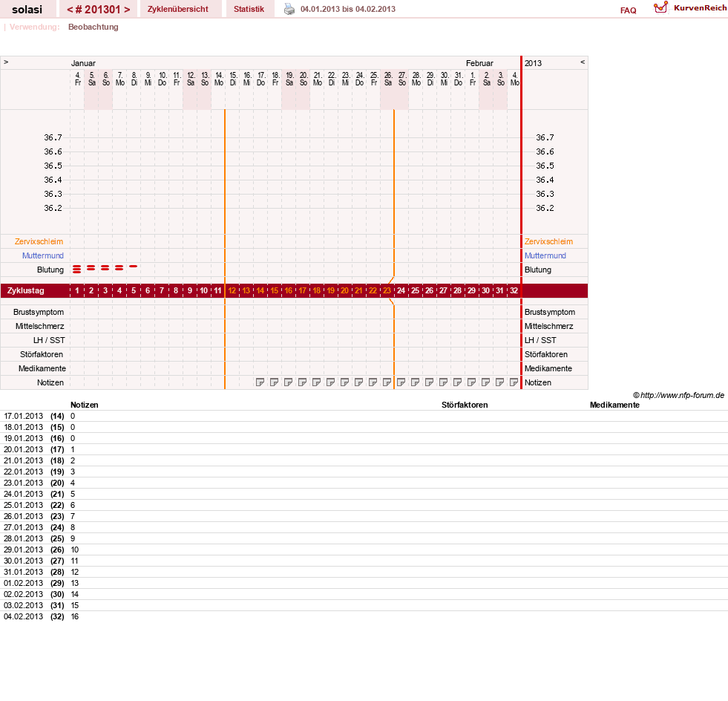This screenshot has height=701, width=728.
Task: Open note icon for cycle day 29
Action: (x=471, y=382)
